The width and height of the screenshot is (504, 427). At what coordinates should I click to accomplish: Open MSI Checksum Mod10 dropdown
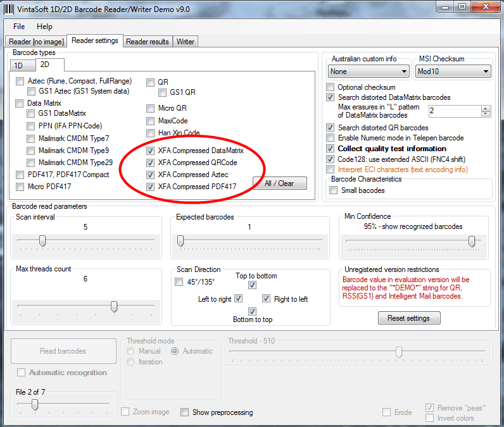coord(453,71)
